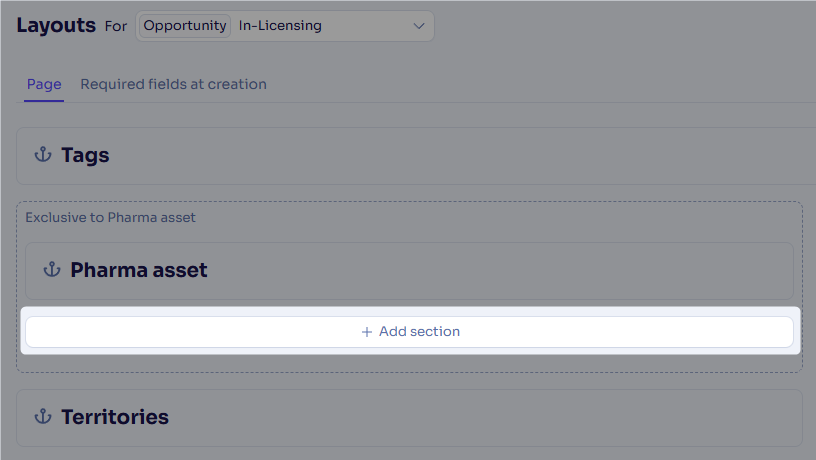Select the Opportunity chip in the selector
The width and height of the screenshot is (816, 460).
(185, 25)
